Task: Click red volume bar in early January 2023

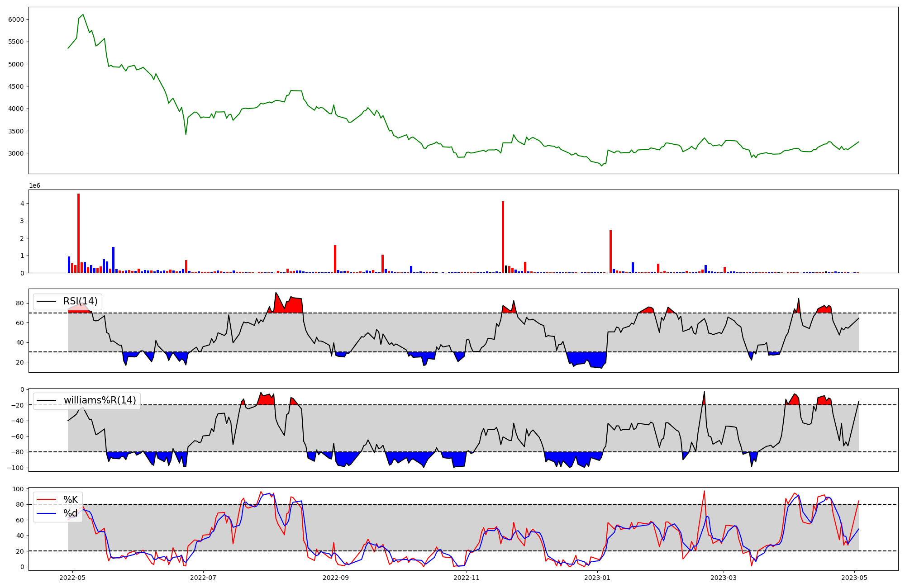Action: click(610, 251)
